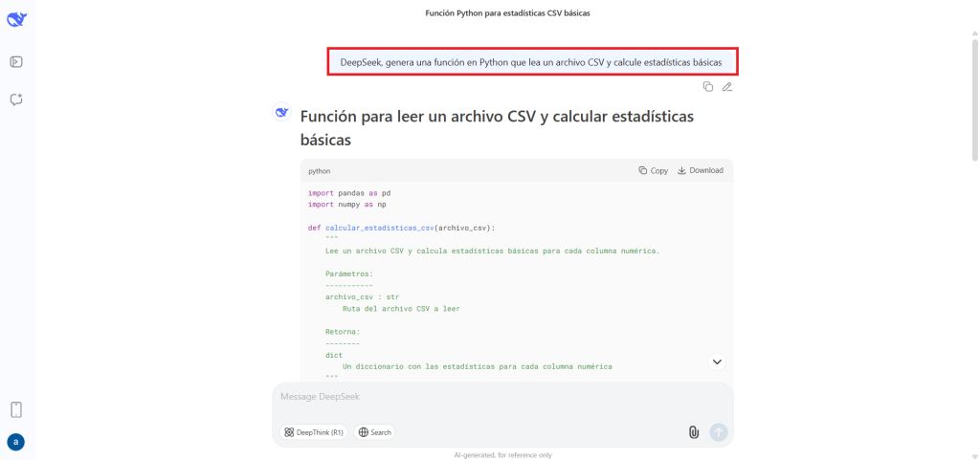This screenshot has height=460, width=980.
Task: Click the send arrow button
Action: click(x=719, y=432)
